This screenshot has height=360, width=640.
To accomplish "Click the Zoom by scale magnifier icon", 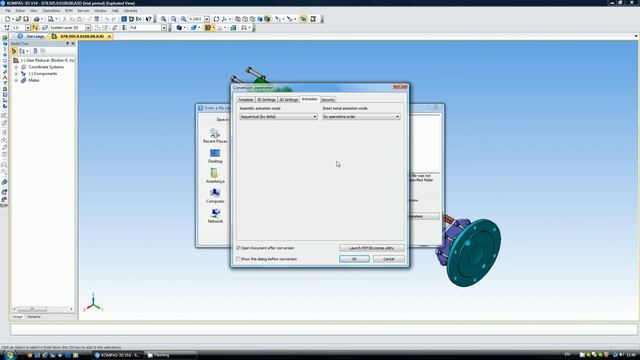I will [183, 19].
